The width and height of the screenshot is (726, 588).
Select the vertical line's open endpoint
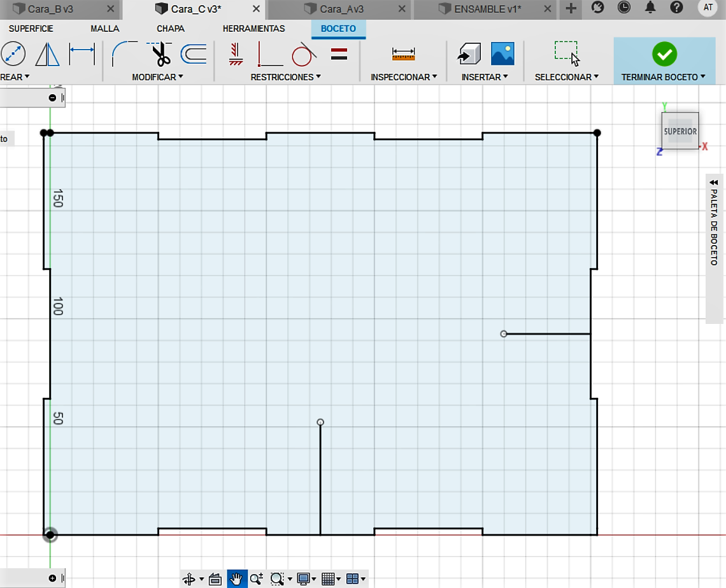coord(320,422)
